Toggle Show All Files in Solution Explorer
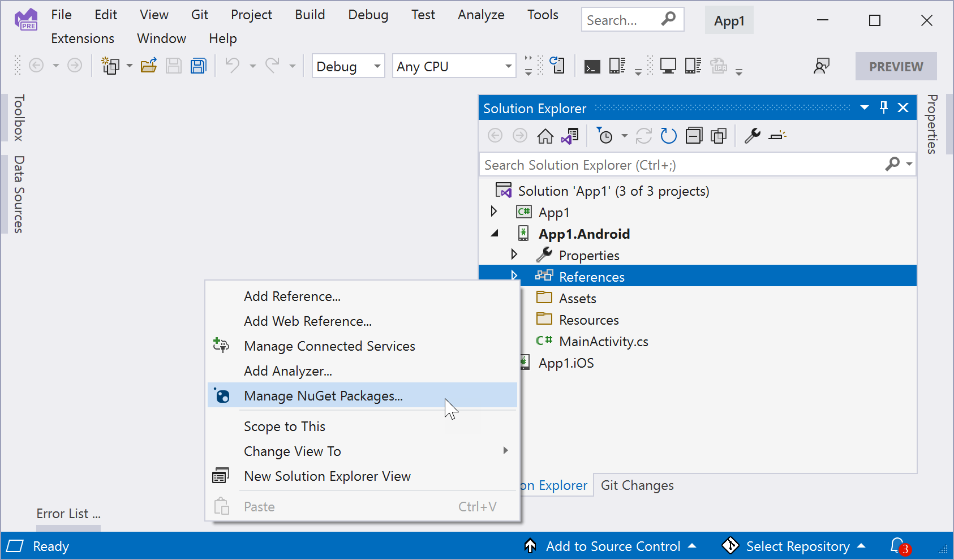This screenshot has height=560, width=954. coord(719,136)
